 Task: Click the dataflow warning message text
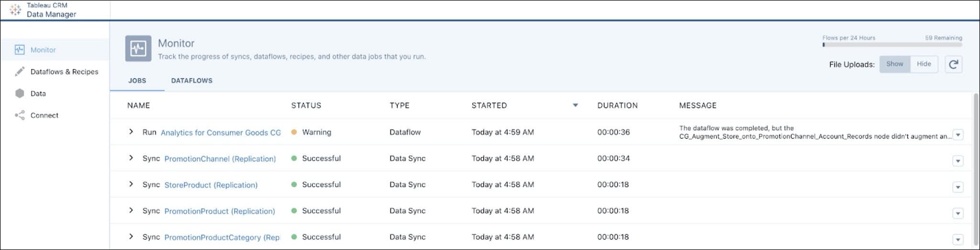click(x=815, y=132)
